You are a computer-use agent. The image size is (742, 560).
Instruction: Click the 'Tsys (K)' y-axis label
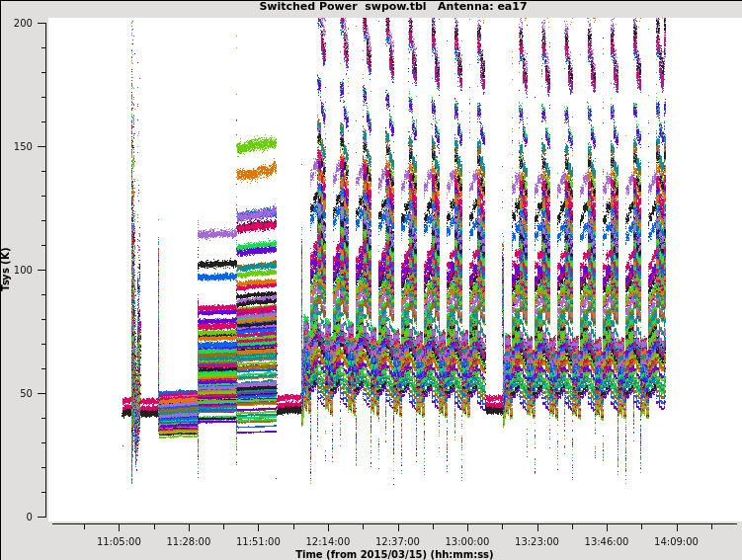(7, 269)
